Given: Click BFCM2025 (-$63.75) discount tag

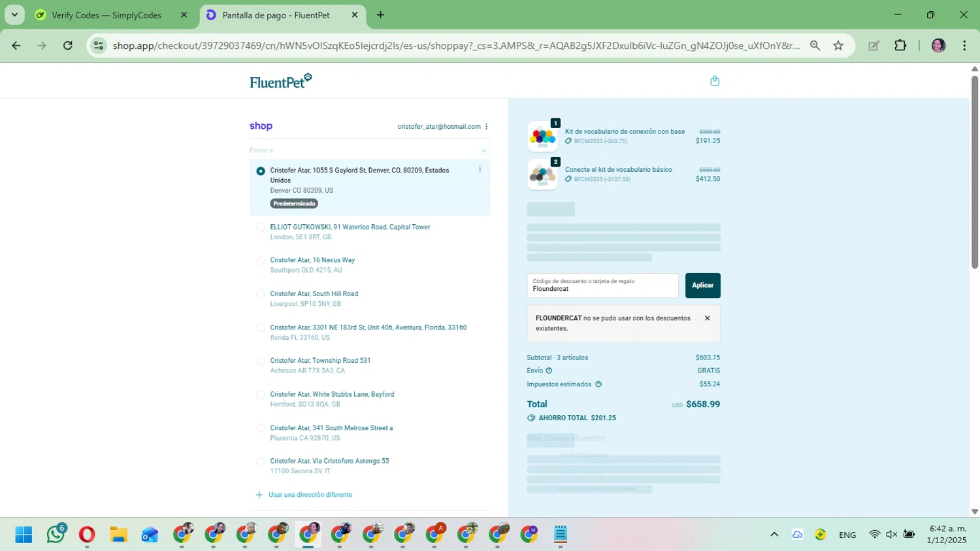Looking at the screenshot, I should 596,141.
